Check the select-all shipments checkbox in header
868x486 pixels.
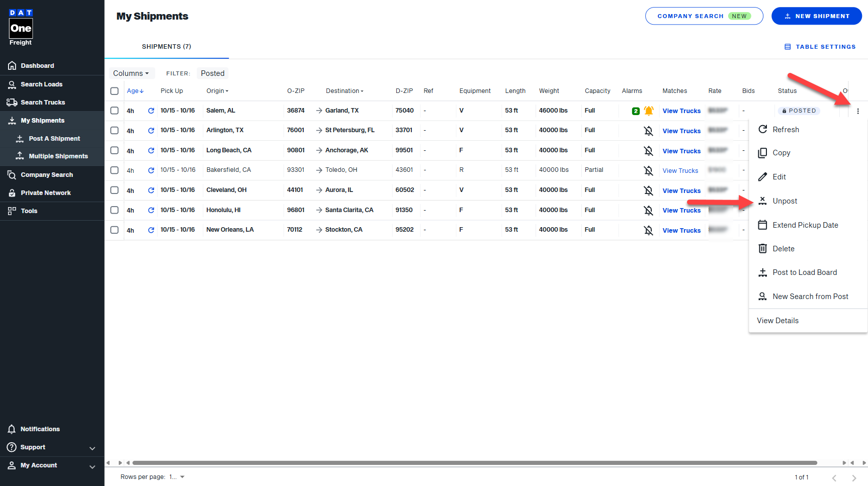[115, 91]
